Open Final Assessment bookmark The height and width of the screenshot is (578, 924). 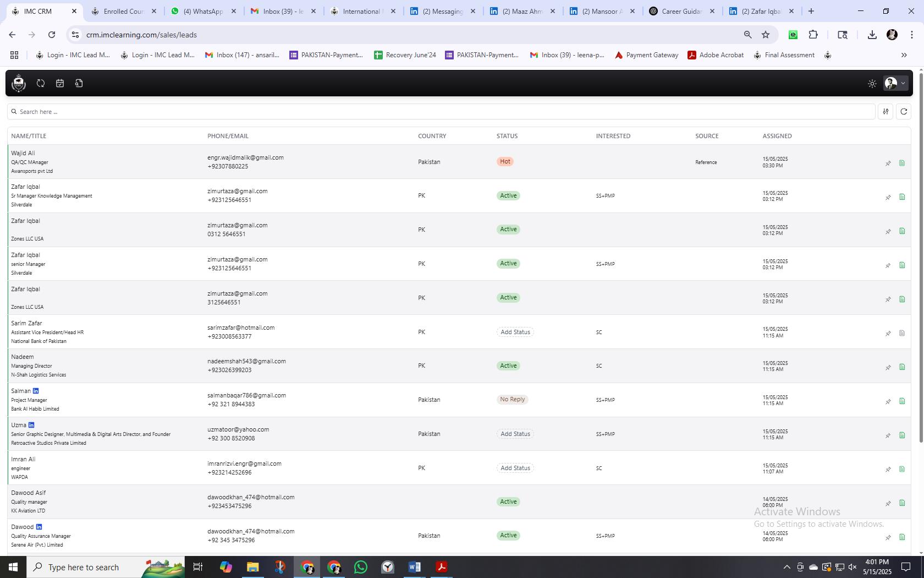click(x=784, y=55)
